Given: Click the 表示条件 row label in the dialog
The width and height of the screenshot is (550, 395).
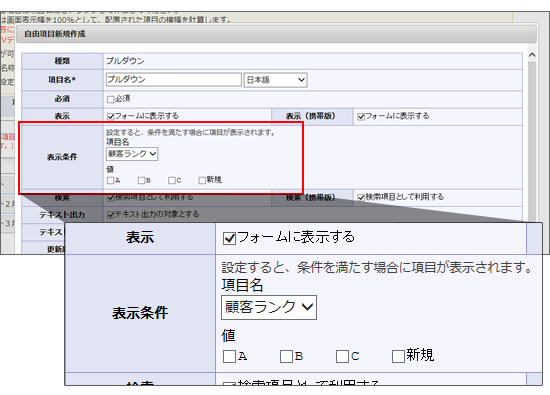Looking at the screenshot, I should click(62, 157).
